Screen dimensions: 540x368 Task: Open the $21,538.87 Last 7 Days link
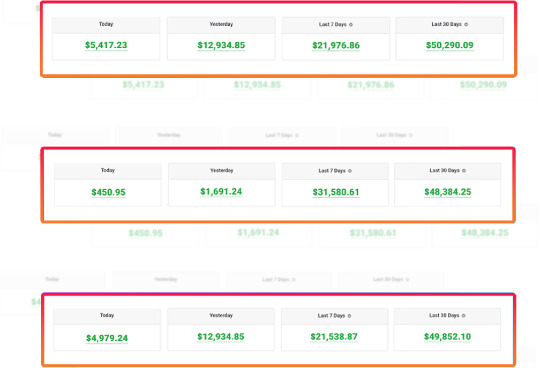click(x=334, y=337)
